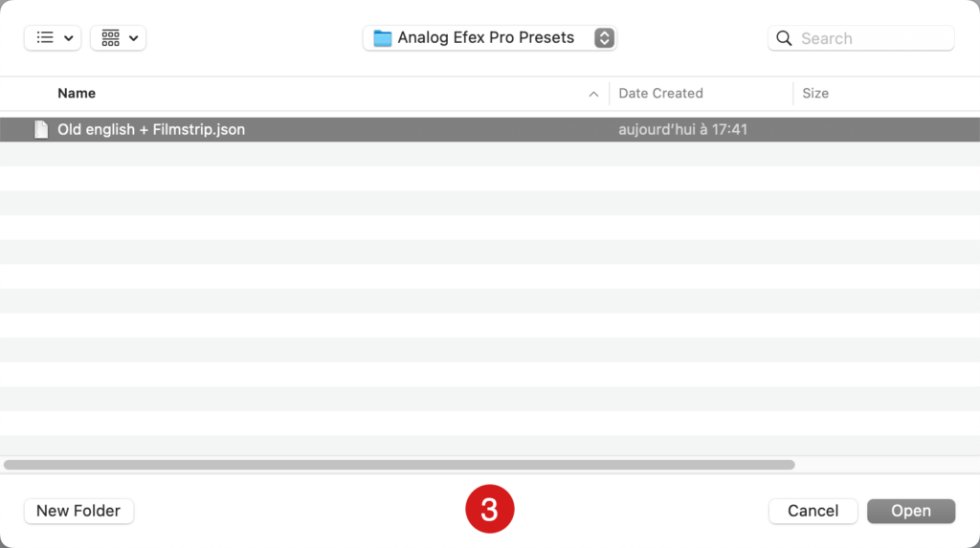Sort by Size column header
Image resolution: width=980 pixels, height=548 pixels.
[x=815, y=93]
